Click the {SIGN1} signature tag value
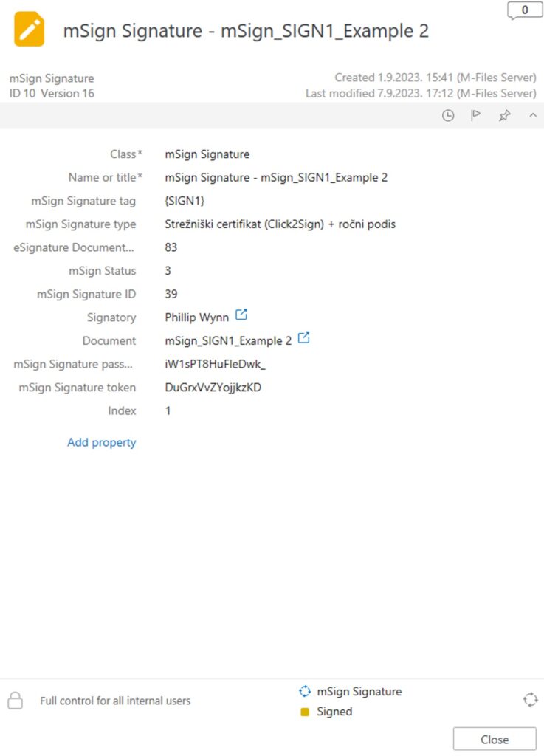544x756 pixels. [x=185, y=201]
